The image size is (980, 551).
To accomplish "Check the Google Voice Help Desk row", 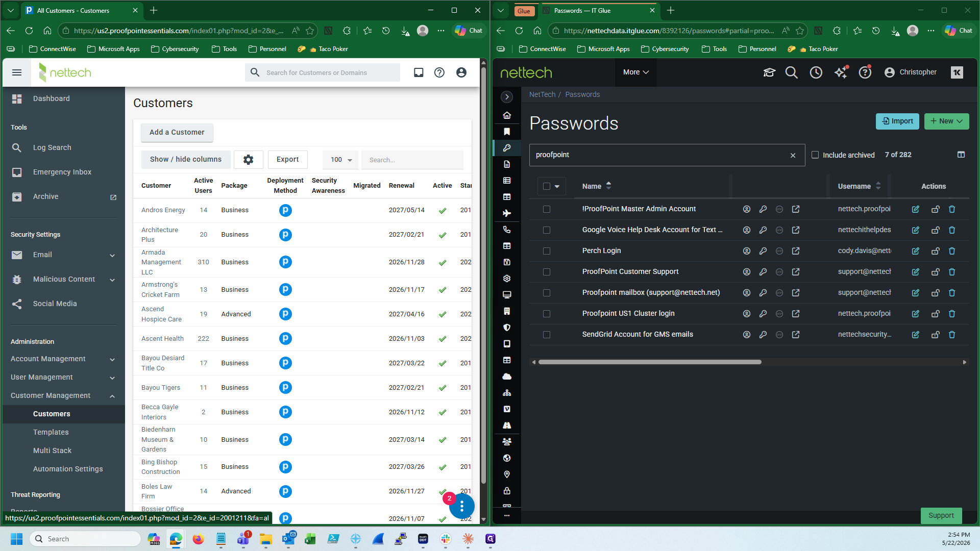I will 547,230.
